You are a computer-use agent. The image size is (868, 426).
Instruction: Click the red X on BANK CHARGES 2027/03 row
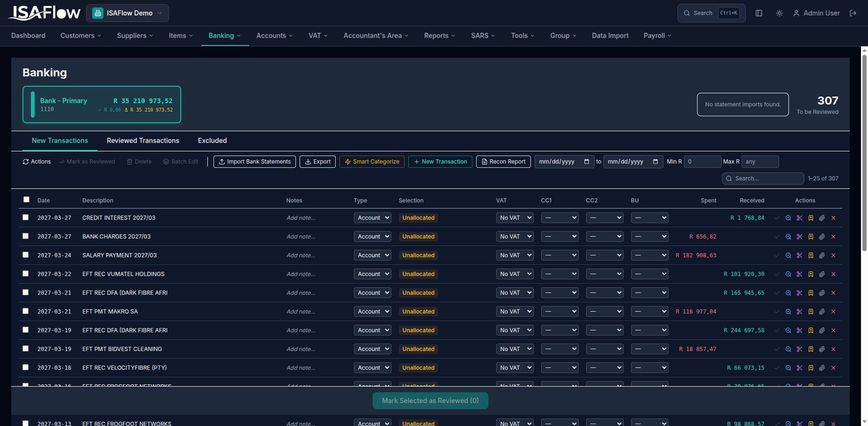tap(833, 237)
